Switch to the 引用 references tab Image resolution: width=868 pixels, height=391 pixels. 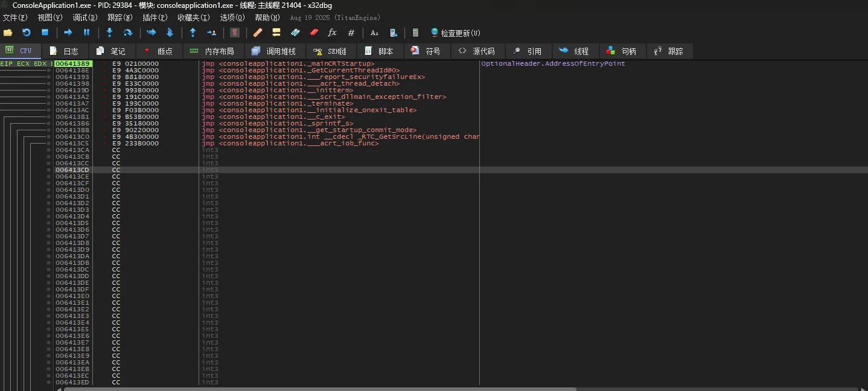pyautogui.click(x=528, y=51)
